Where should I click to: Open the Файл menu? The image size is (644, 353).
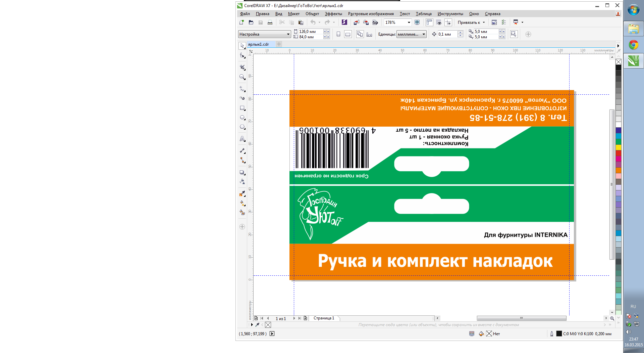[245, 14]
